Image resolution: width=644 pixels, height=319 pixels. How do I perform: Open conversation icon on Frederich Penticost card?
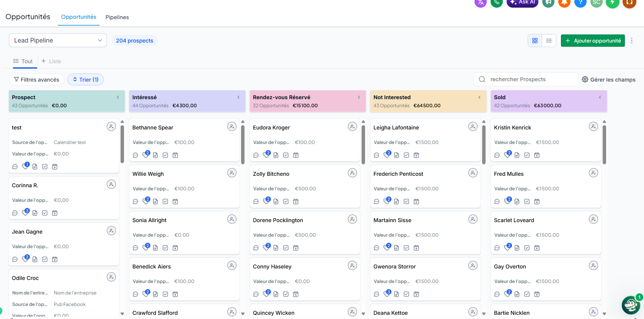(377, 201)
